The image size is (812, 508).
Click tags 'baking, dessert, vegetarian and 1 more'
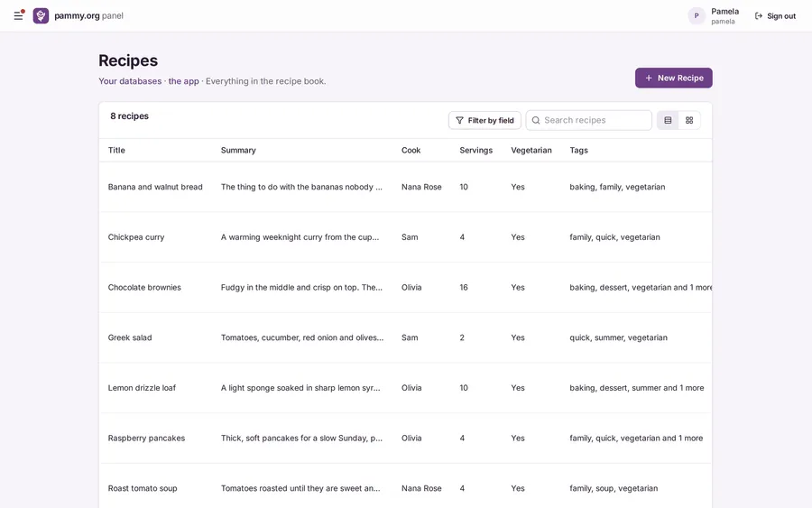pos(641,288)
